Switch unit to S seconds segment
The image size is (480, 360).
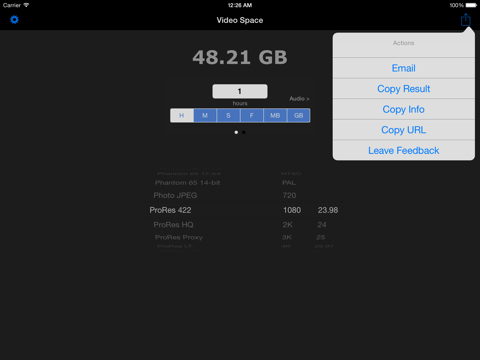point(228,115)
